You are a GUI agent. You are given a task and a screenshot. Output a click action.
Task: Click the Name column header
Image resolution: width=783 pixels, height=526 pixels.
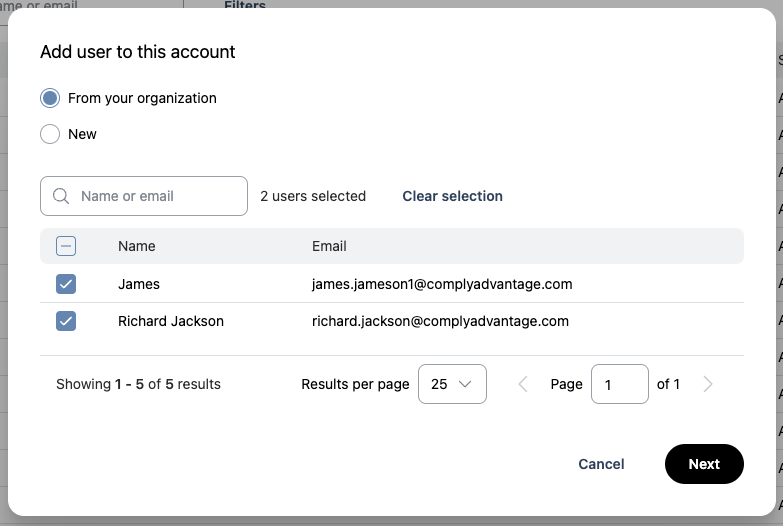tap(137, 246)
